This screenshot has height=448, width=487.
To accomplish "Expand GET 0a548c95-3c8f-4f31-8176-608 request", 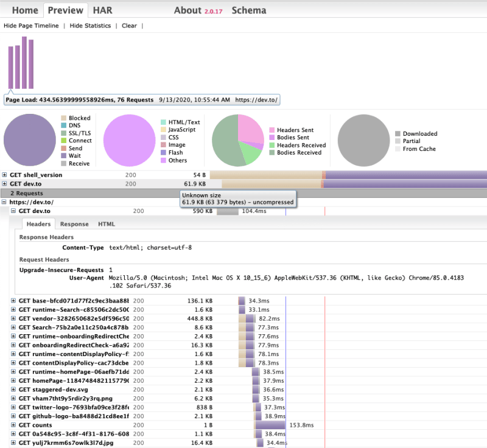I will click(13, 433).
